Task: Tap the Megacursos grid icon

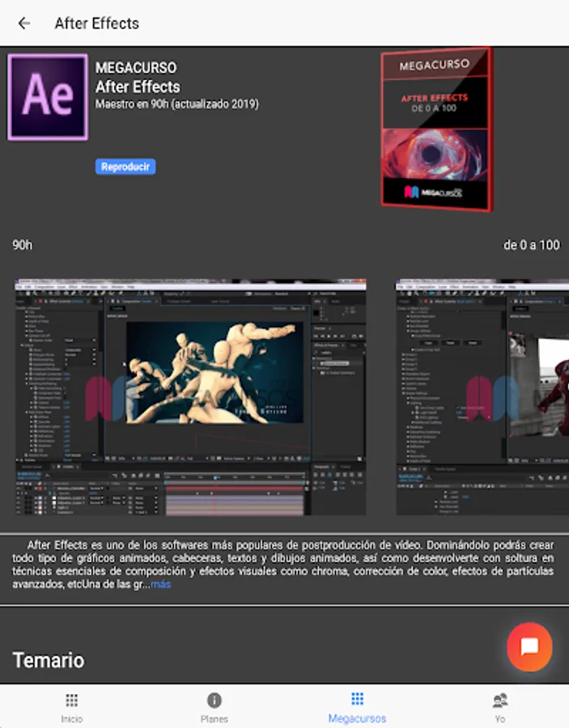Action: 357,698
